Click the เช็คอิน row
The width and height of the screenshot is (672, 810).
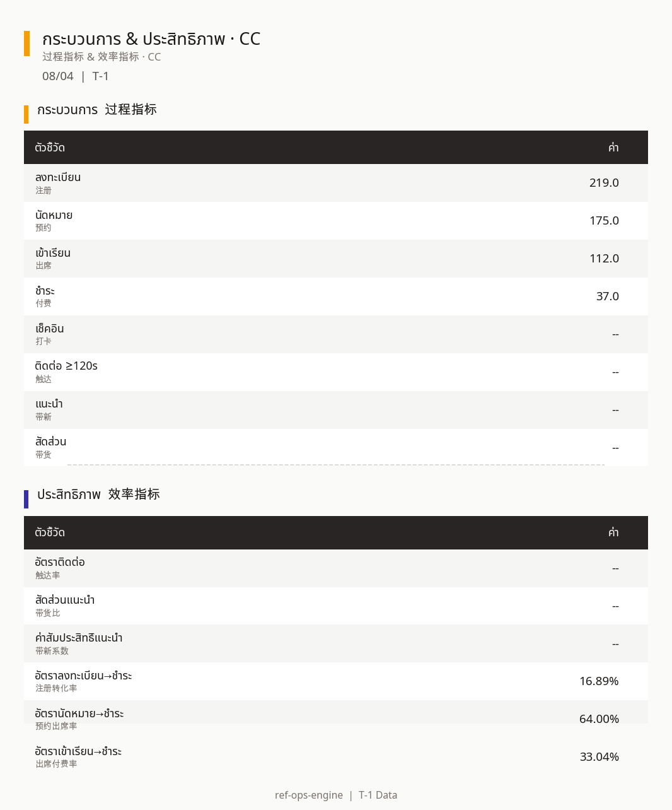[x=336, y=334]
